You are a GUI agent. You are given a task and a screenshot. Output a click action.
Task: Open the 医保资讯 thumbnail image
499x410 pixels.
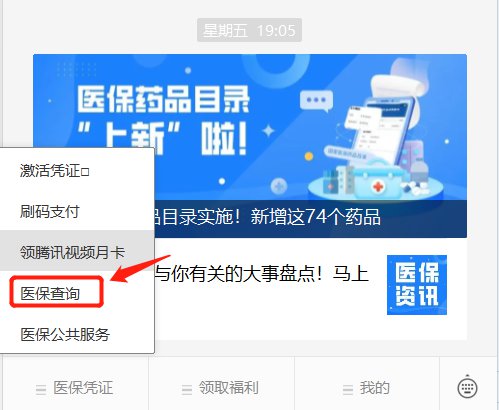point(417,285)
